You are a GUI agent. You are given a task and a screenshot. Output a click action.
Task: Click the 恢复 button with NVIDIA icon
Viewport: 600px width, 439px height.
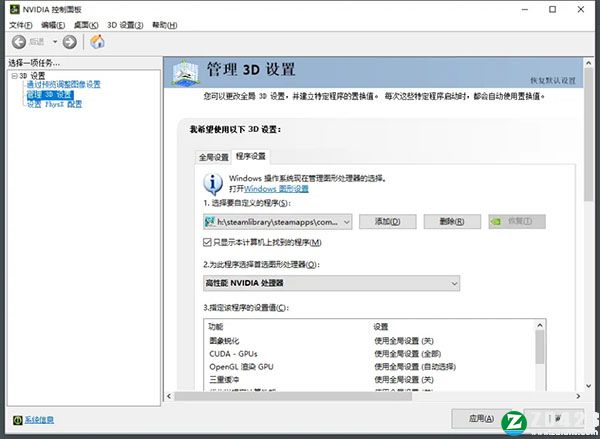pyautogui.click(x=517, y=222)
